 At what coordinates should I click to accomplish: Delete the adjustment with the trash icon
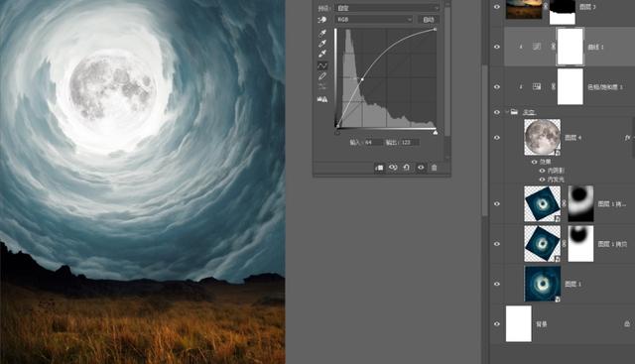coord(434,168)
